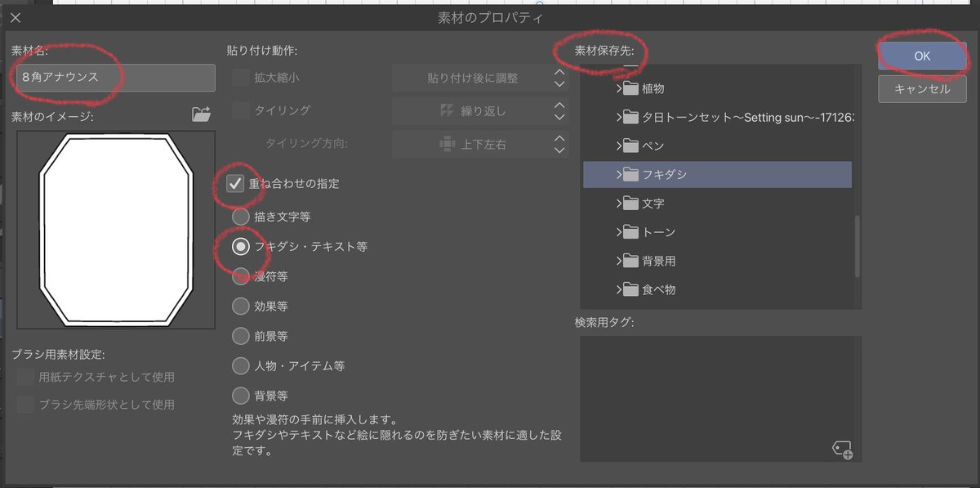Toggle the 拡大縮小 checkbox
The image size is (980, 488).
[240, 78]
